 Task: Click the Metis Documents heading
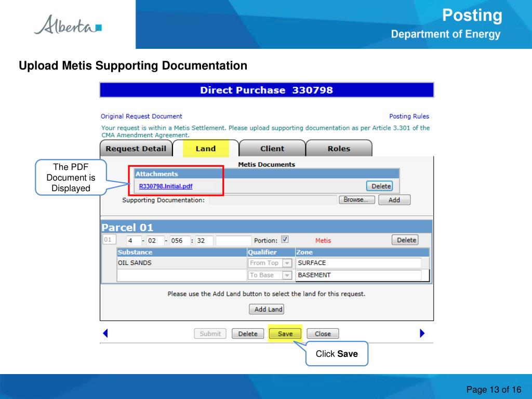click(267, 165)
